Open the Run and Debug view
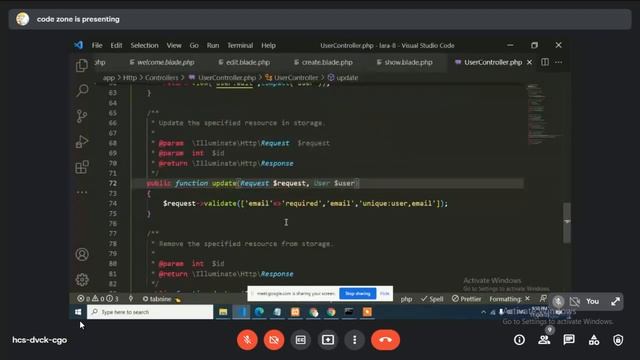This screenshot has width=640, height=360. pyautogui.click(x=82, y=142)
